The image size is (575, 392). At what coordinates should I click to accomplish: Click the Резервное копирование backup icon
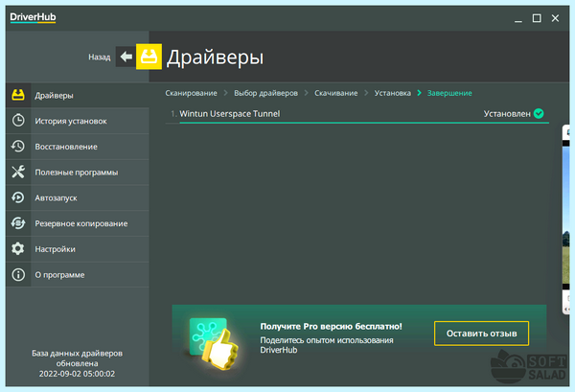(x=18, y=223)
